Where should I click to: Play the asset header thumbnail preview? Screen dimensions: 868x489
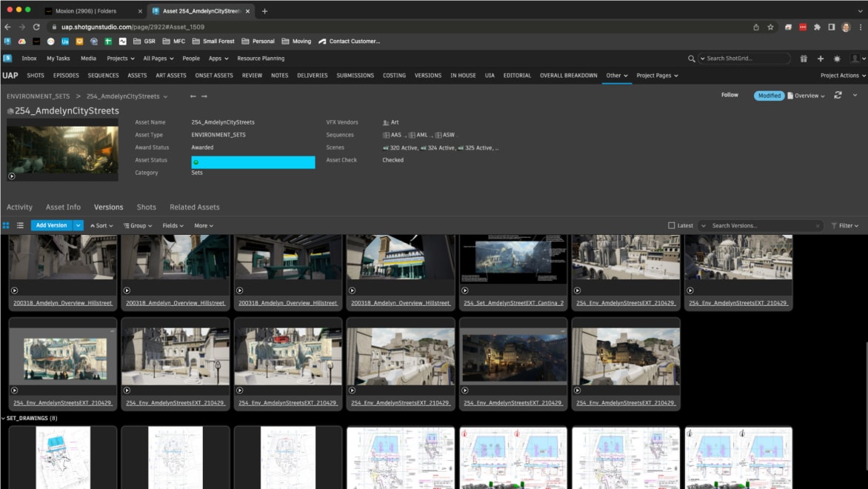[x=12, y=176]
